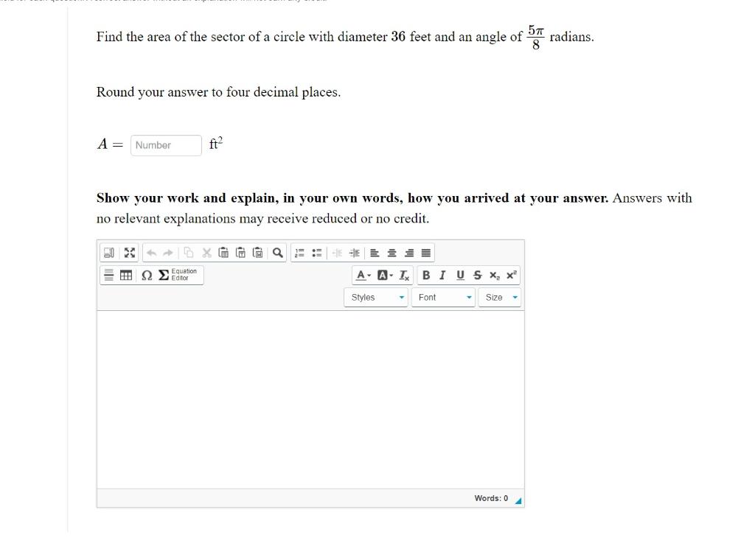Click the Remove Format icon
The height and width of the screenshot is (560, 755).
pos(403,275)
